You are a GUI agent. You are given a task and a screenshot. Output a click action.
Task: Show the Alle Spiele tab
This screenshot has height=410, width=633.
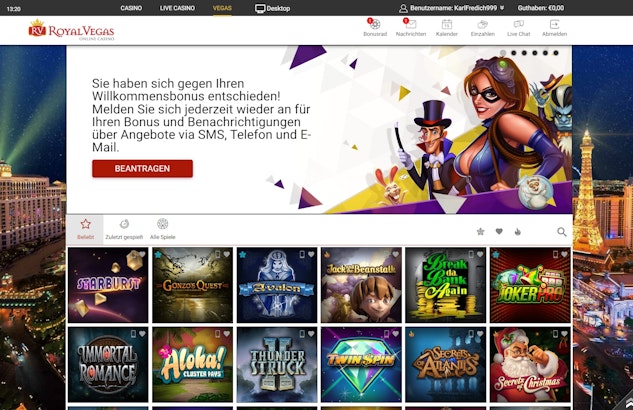(x=163, y=229)
